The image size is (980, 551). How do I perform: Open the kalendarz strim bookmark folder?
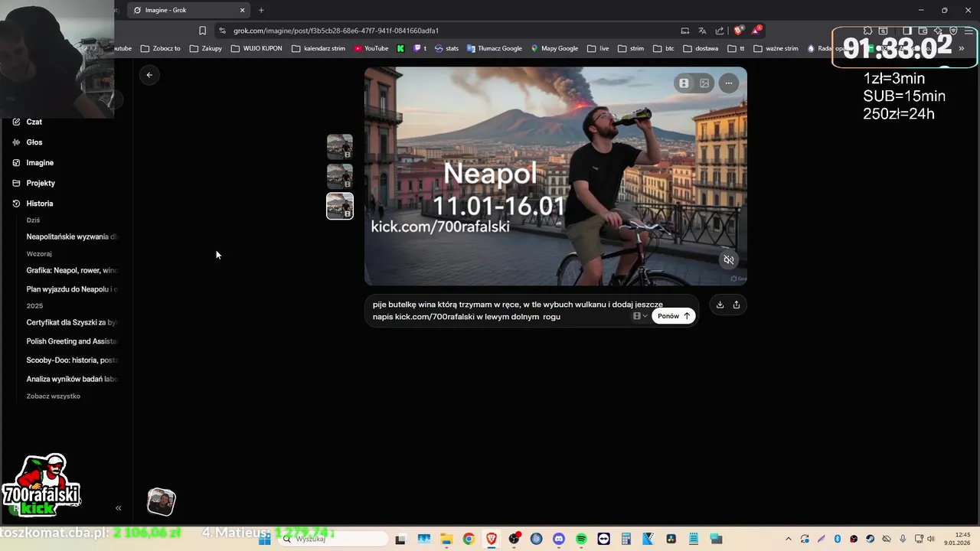[318, 48]
